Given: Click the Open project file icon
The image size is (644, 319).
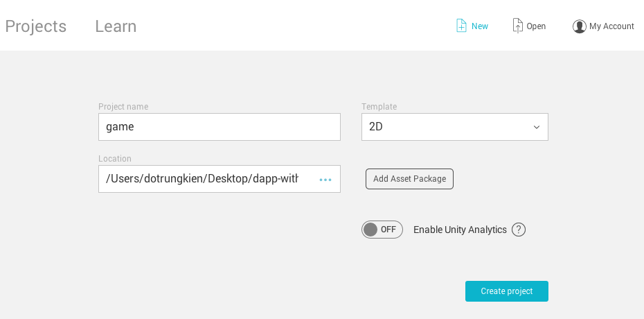Looking at the screenshot, I should 517,26.
